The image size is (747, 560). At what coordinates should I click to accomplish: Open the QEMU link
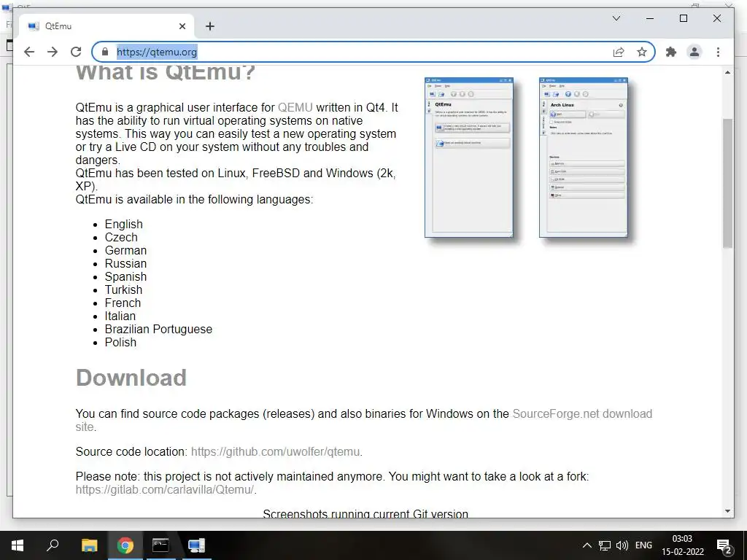295,108
